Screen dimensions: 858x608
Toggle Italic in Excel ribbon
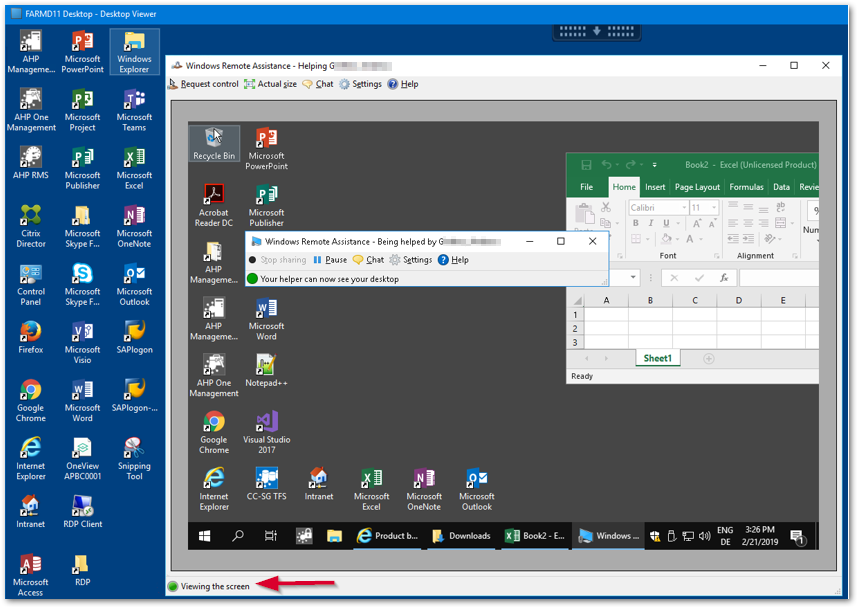click(651, 223)
